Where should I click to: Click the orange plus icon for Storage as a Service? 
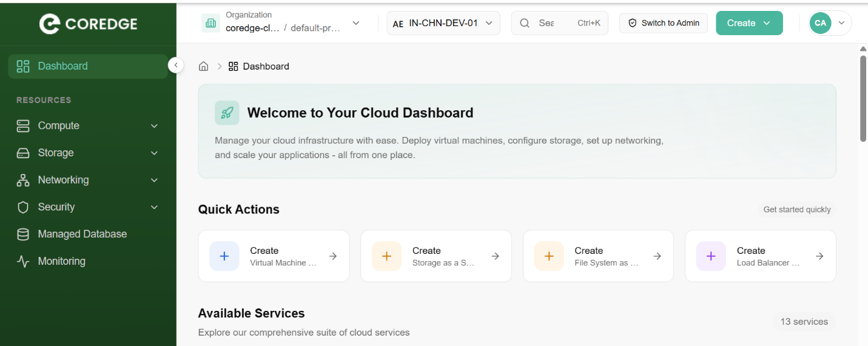(386, 256)
